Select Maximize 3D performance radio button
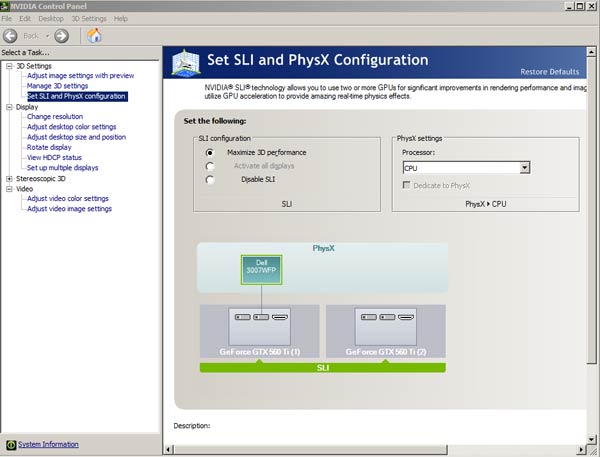 pos(210,152)
